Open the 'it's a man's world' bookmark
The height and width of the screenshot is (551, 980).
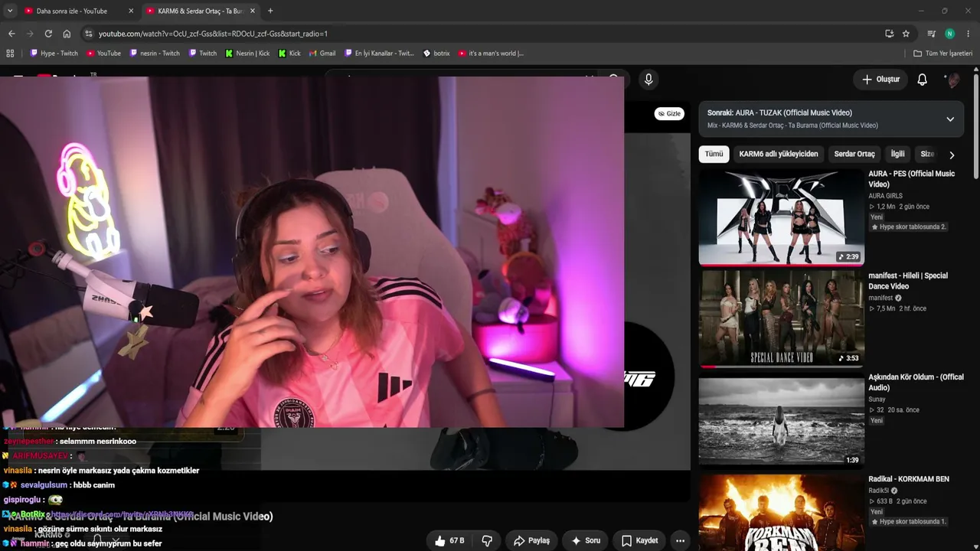click(x=491, y=54)
